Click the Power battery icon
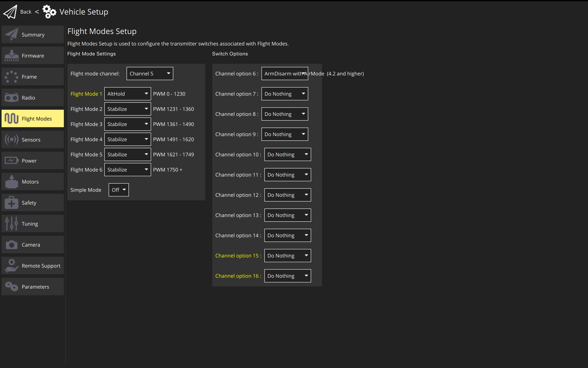The image size is (588, 368). [x=12, y=161]
